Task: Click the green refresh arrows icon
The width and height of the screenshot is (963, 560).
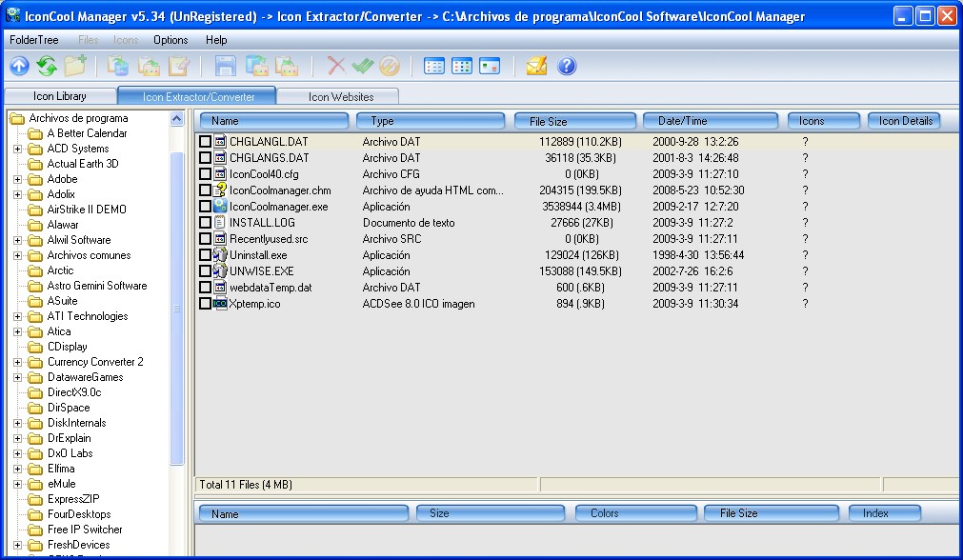Action: [x=47, y=66]
